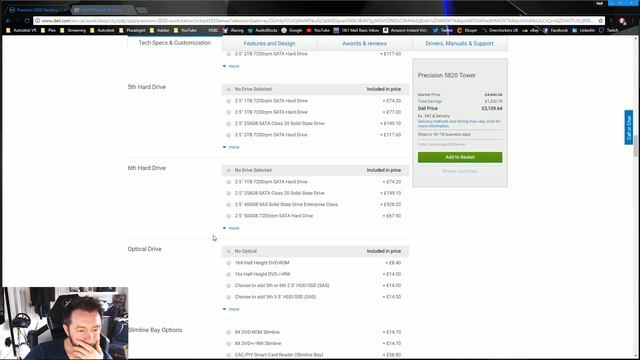Expand 'more' options under 6th Hard Drive

[x=231, y=228]
